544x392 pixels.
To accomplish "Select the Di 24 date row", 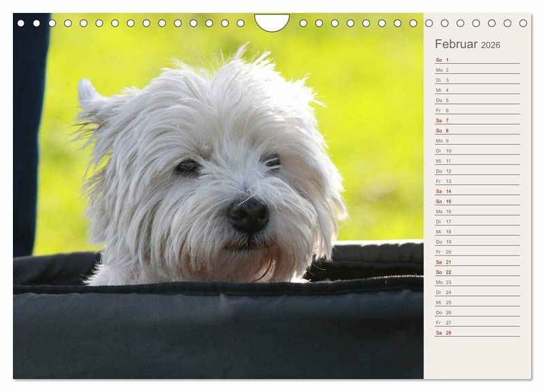I will coord(477,292).
